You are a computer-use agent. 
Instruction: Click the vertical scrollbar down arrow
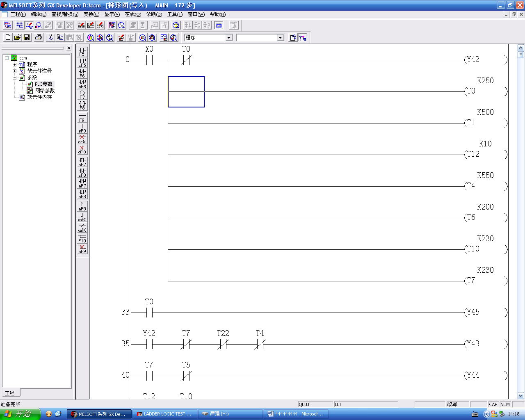point(521,396)
